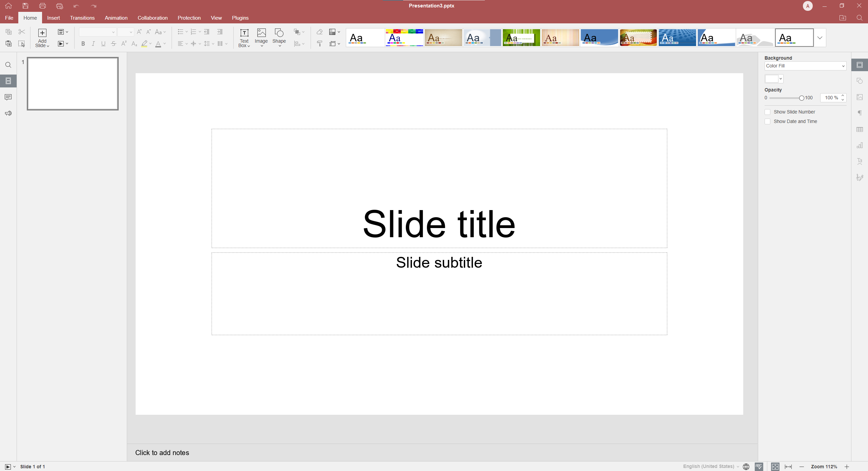This screenshot has width=868, height=471.
Task: Click the Print button
Action: [43, 6]
